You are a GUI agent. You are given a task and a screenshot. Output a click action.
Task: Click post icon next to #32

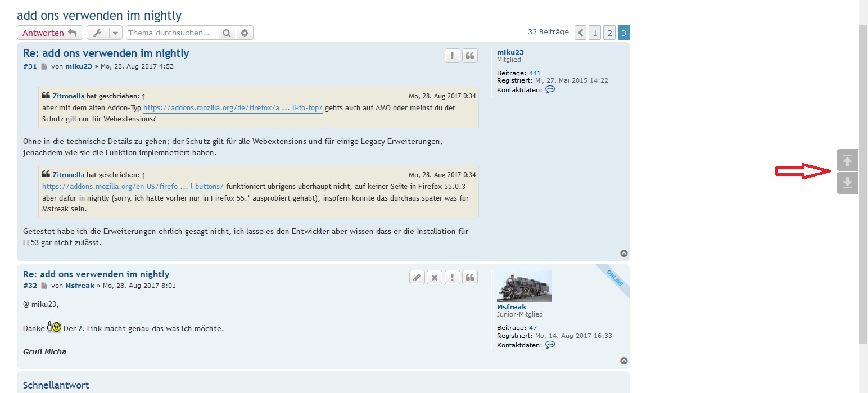click(x=44, y=286)
